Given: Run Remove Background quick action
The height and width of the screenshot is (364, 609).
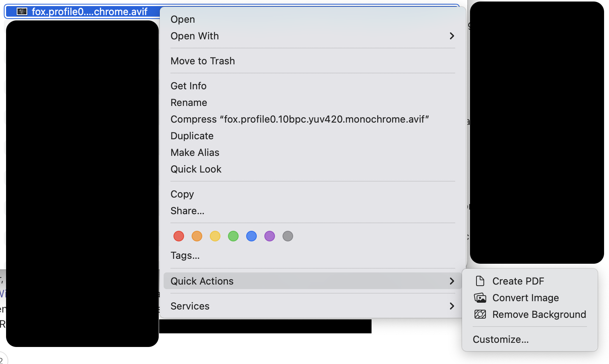Looking at the screenshot, I should pyautogui.click(x=530, y=314).
